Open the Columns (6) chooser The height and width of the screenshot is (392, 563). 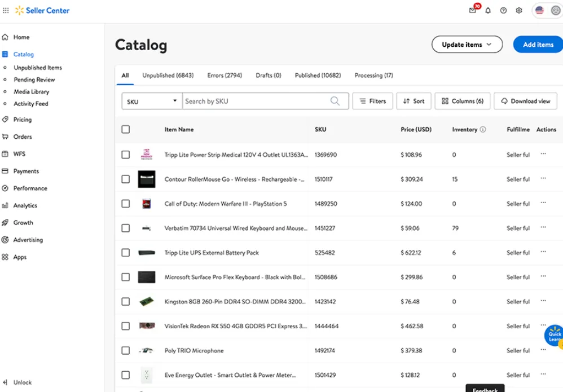(463, 101)
